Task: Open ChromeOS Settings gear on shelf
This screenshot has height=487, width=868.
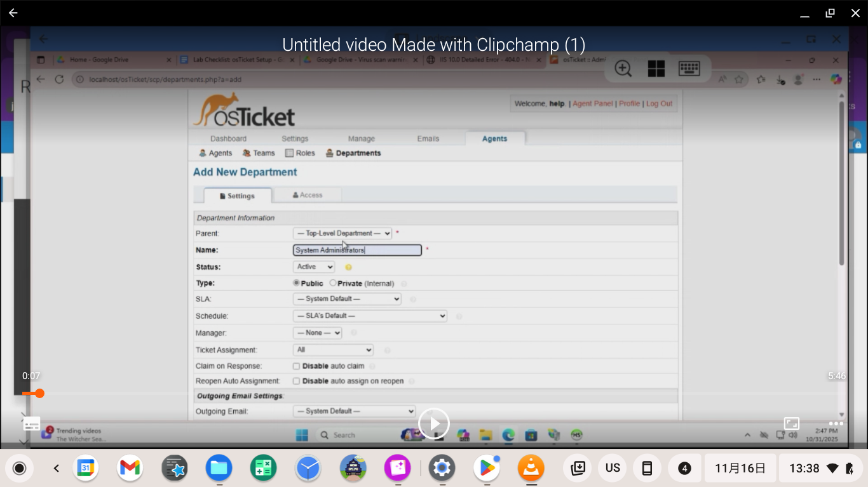Action: point(442,469)
